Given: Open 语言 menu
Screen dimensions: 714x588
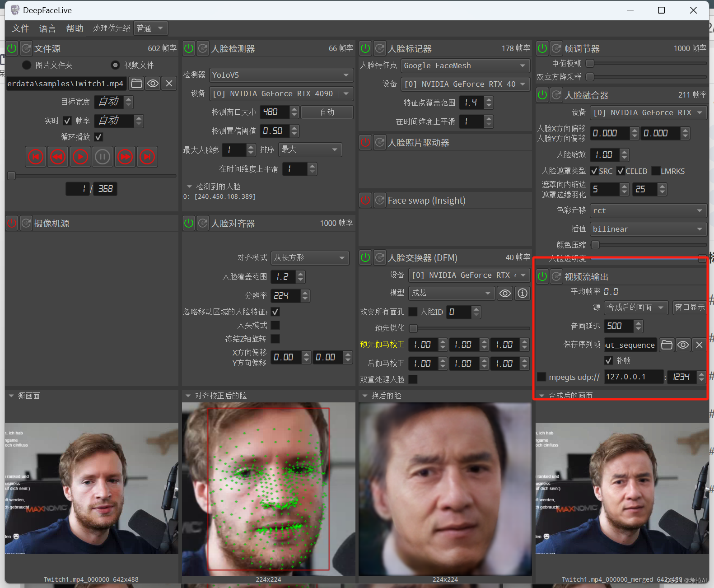Looking at the screenshot, I should pyautogui.click(x=47, y=28).
